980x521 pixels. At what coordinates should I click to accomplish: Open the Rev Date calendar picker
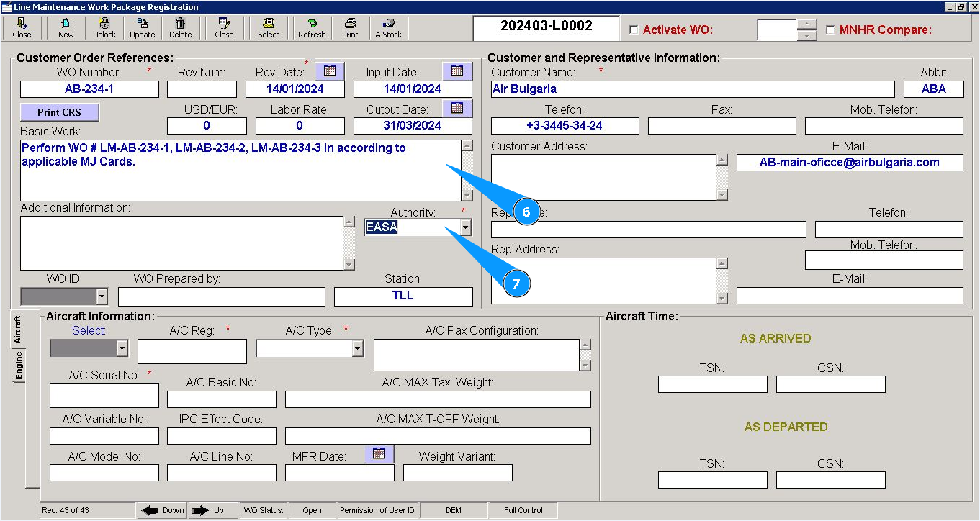tap(330, 71)
